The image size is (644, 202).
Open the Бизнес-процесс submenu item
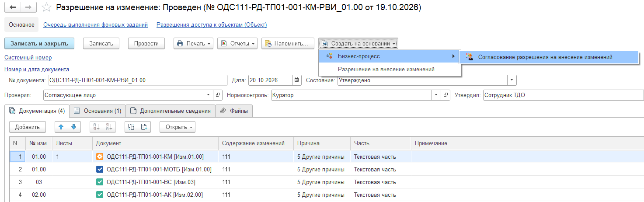pos(389,56)
